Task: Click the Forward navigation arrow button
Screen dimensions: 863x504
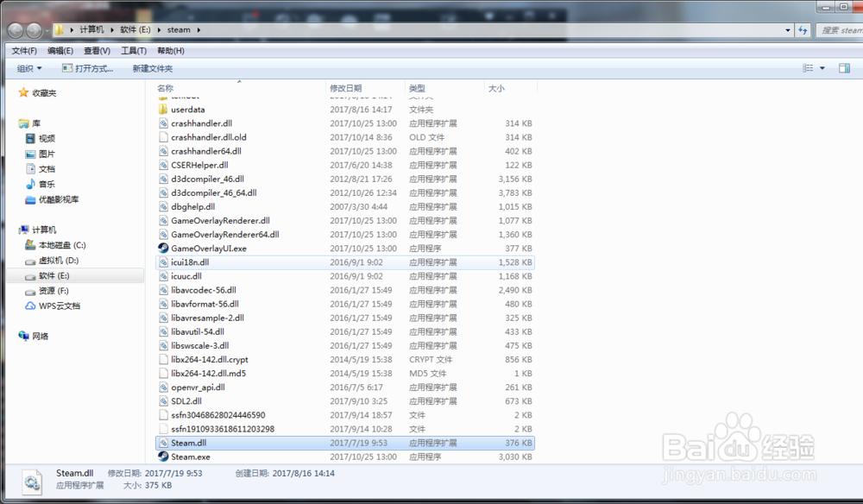Action: pos(35,30)
